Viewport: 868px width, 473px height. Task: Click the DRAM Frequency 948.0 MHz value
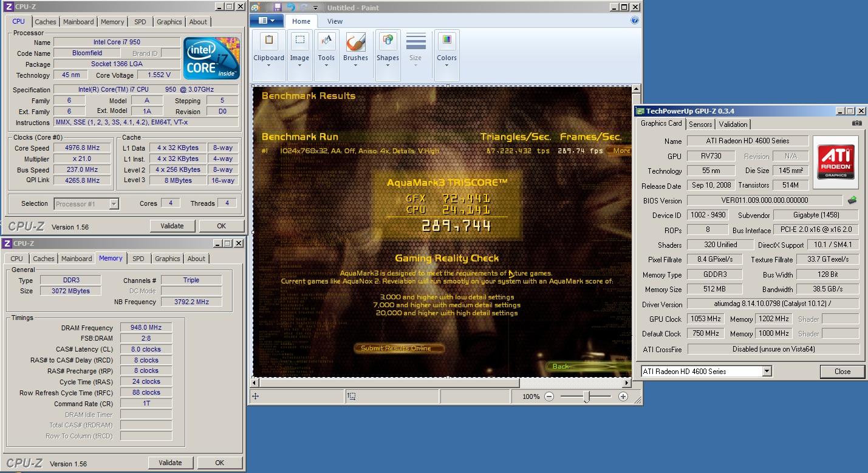click(x=146, y=328)
